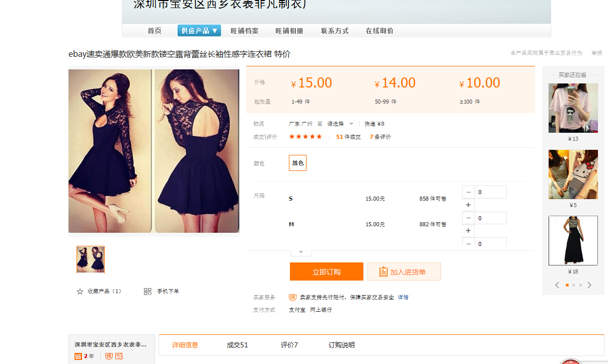Screen dimensions: 608x364
Task: Switch to the 评价7 tab
Action: (289, 345)
